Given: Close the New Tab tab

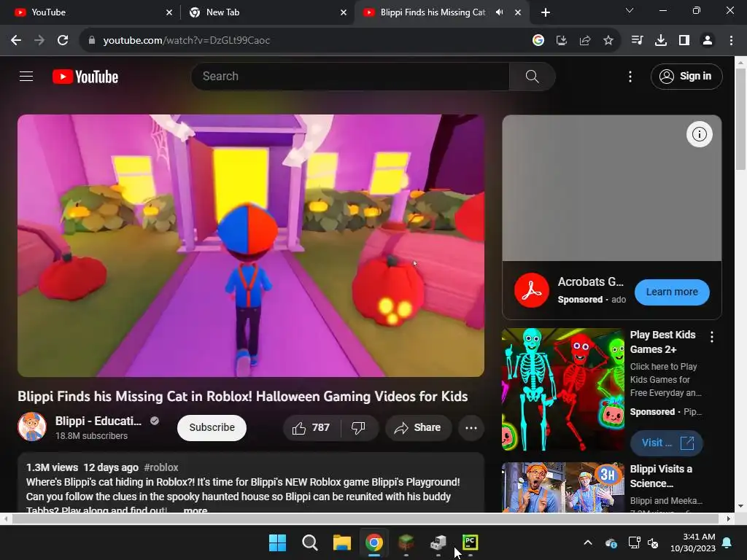Looking at the screenshot, I should [x=344, y=13].
